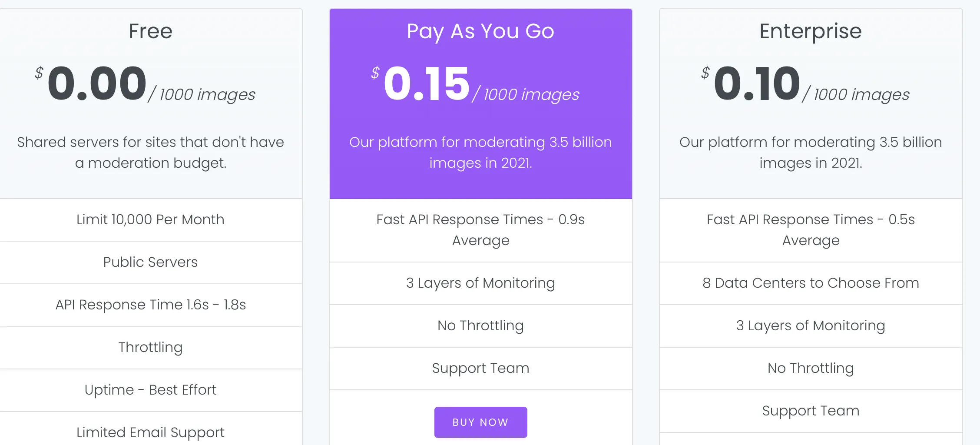Viewport: 980px width, 445px height.
Task: Click the 0.5s Average response time feature
Action: coord(810,230)
